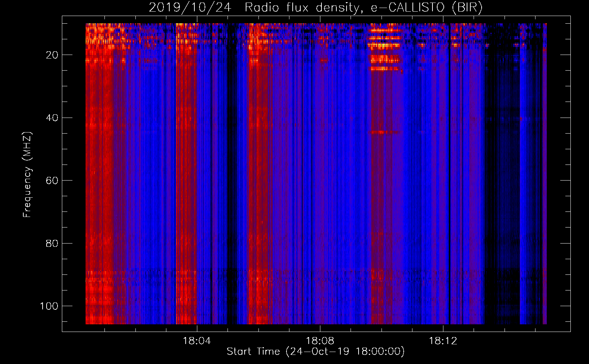This screenshot has width=589, height=364.
Task: Click the 18:08 time tick label
Action: (320, 341)
